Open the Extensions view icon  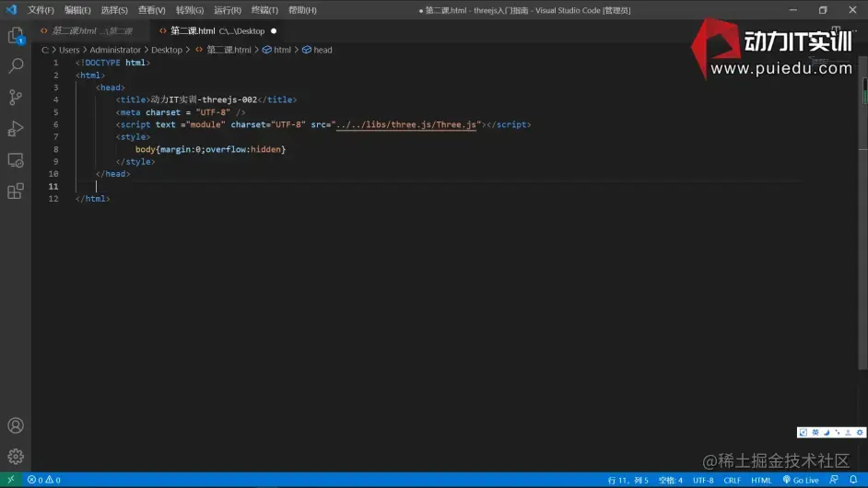16,192
